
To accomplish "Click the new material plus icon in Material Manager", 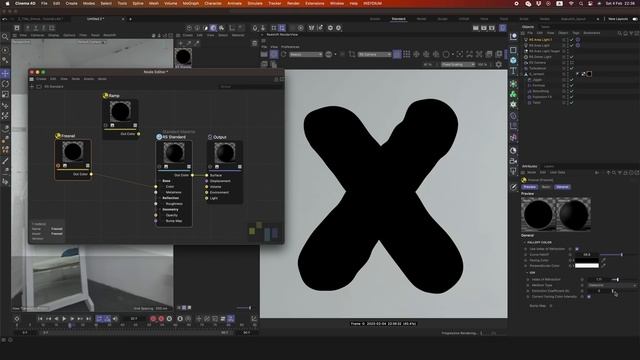I will (x=181, y=43).
